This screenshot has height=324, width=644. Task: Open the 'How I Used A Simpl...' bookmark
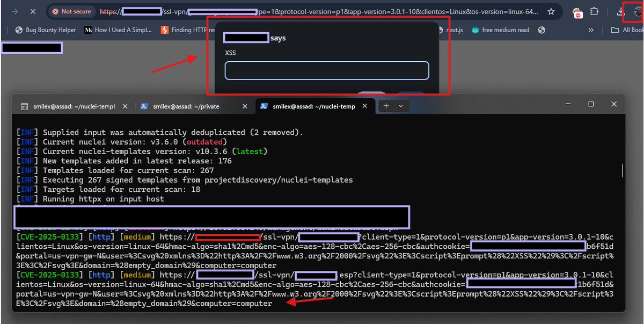[119, 30]
